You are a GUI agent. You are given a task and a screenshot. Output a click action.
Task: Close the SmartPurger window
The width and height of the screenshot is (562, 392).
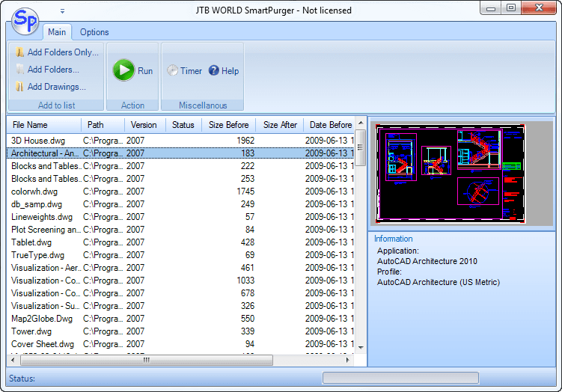(x=539, y=8)
